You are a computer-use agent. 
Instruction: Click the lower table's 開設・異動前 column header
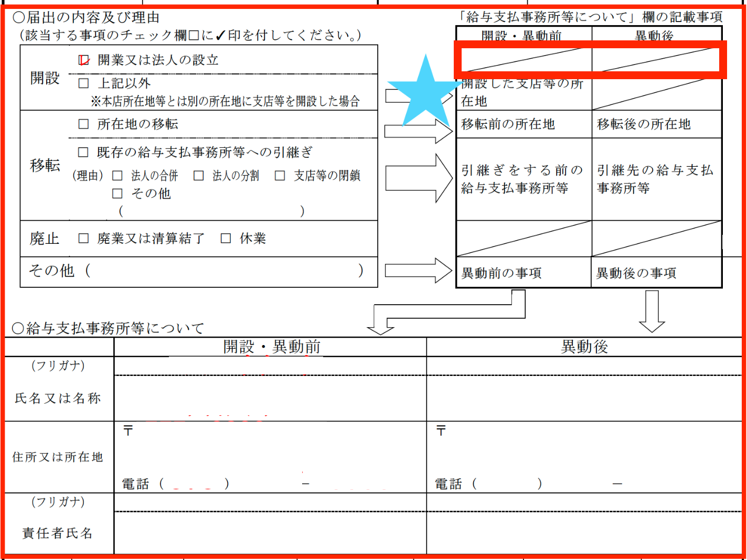272,347
